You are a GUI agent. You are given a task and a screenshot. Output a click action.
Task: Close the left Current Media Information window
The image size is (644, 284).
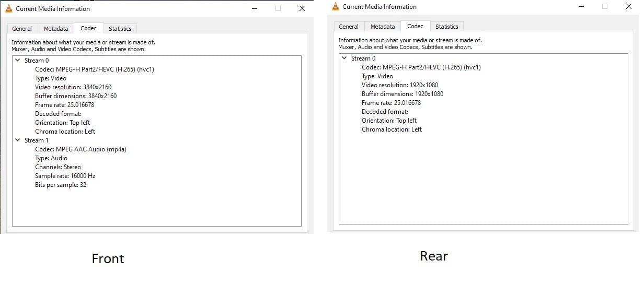pos(302,9)
